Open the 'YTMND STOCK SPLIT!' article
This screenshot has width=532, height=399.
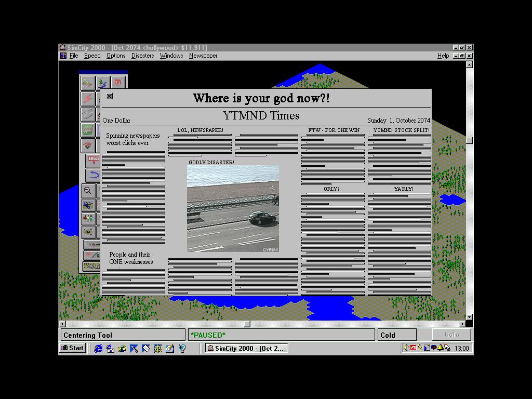pyautogui.click(x=402, y=130)
